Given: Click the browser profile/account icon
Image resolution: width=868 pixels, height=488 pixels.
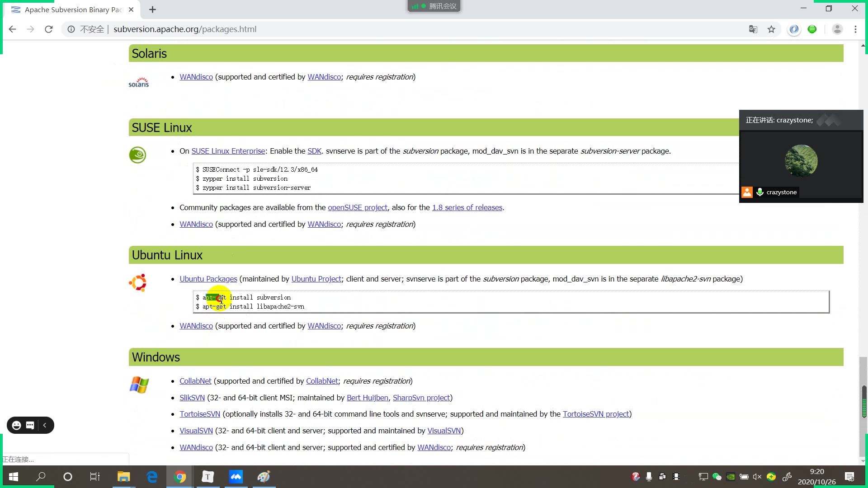Looking at the screenshot, I should point(838,28).
